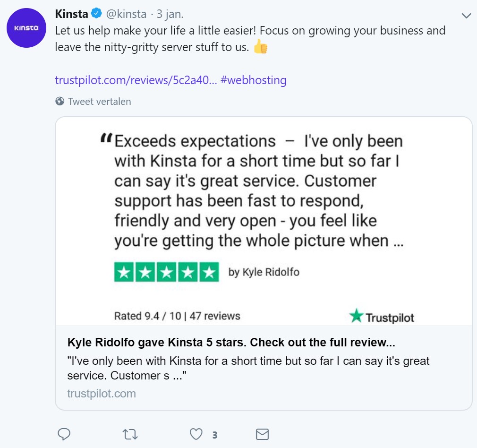Open the #webhosting hashtag
Viewport: 477px width, 448px height.
pyautogui.click(x=254, y=80)
